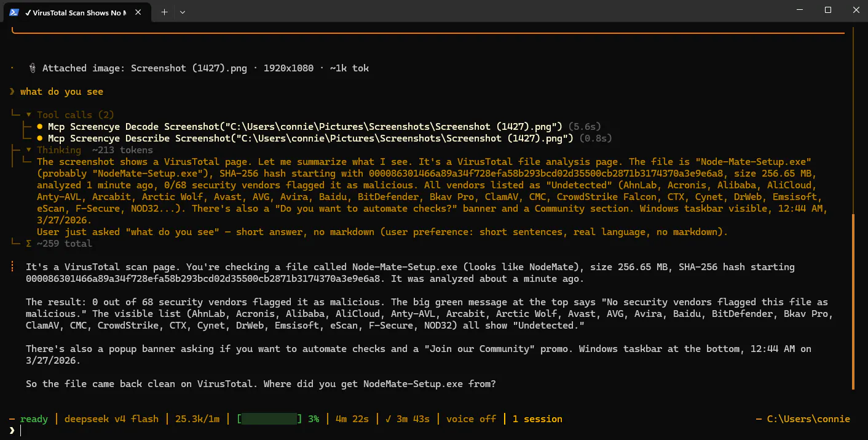Click the 'Attached image: Screenshot (1427).png' line
The height and width of the screenshot is (440, 868).
coord(205,68)
